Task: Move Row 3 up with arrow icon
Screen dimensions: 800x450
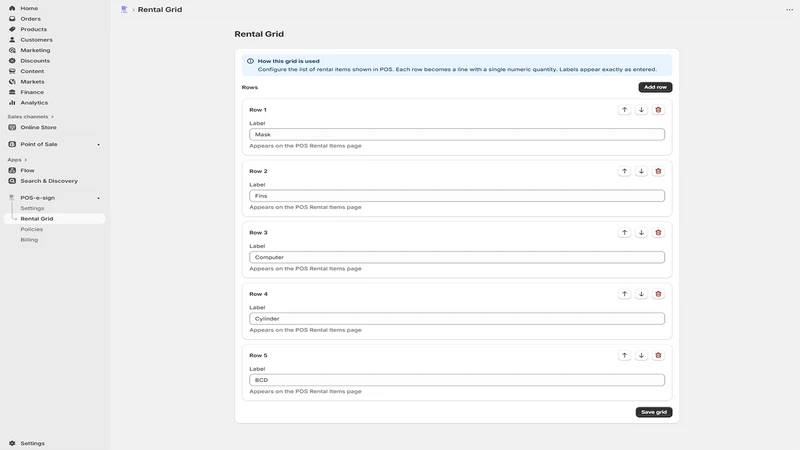Action: pos(624,232)
